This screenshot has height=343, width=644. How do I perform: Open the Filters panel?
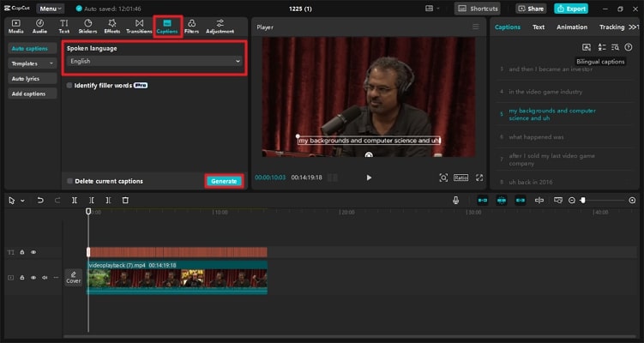click(191, 27)
